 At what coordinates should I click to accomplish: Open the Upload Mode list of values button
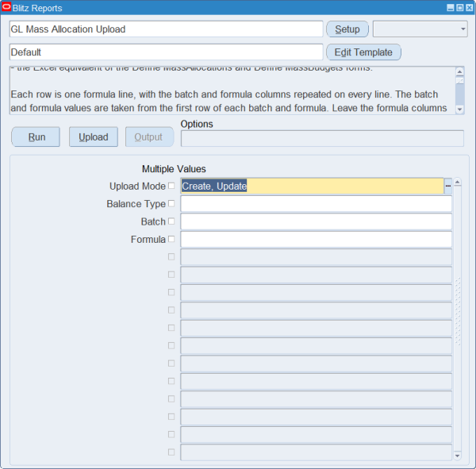pyautogui.click(x=447, y=186)
